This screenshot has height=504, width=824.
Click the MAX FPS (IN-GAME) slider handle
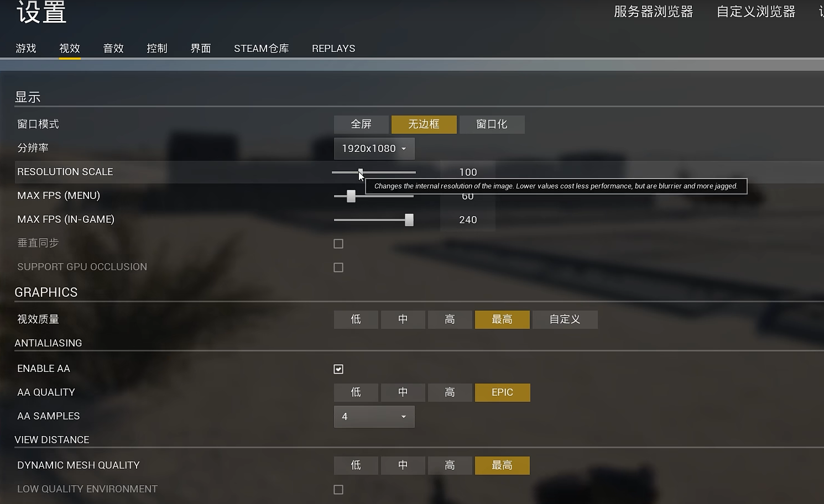[x=409, y=220]
